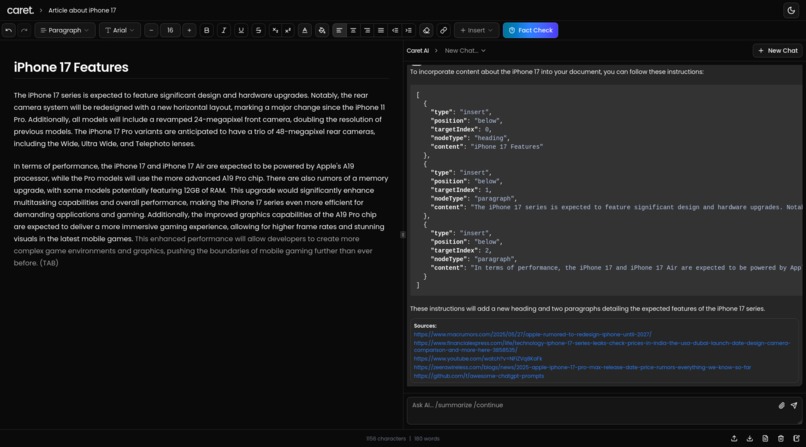This screenshot has height=447, width=806.
Task: Open the Insert dropdown menu
Action: pos(477,30)
